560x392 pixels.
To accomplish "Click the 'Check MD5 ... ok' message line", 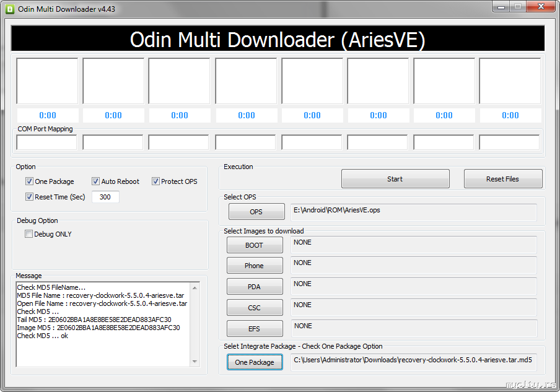I will (43, 336).
